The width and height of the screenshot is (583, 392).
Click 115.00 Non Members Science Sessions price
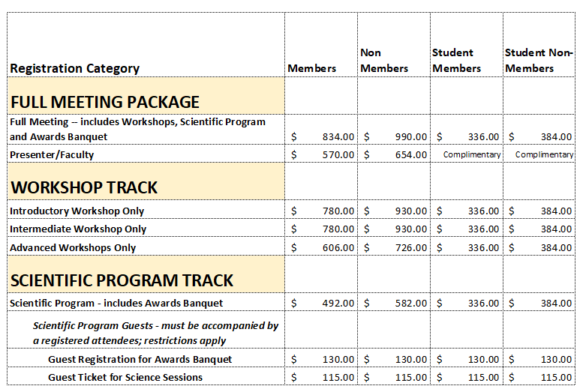tap(411, 377)
